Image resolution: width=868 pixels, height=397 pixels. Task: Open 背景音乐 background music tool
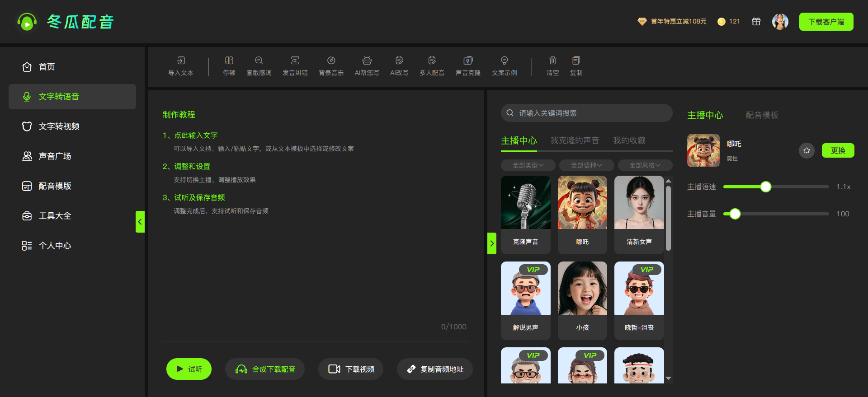click(331, 61)
